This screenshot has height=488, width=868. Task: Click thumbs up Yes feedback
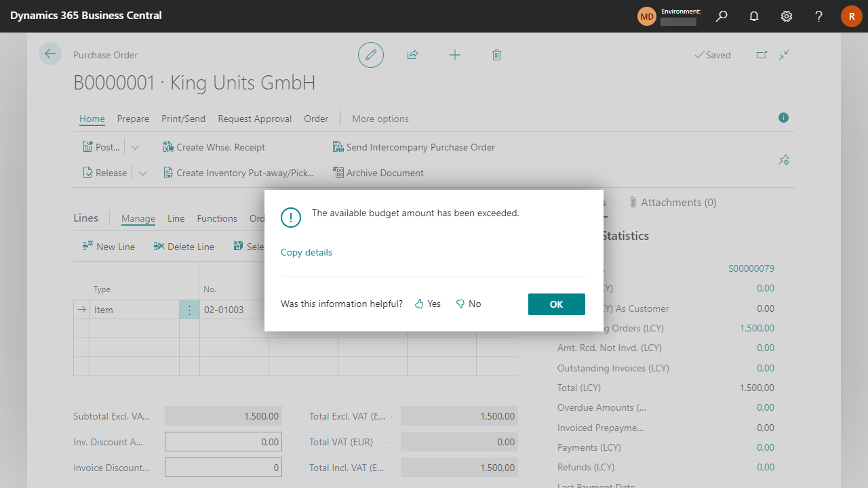428,304
